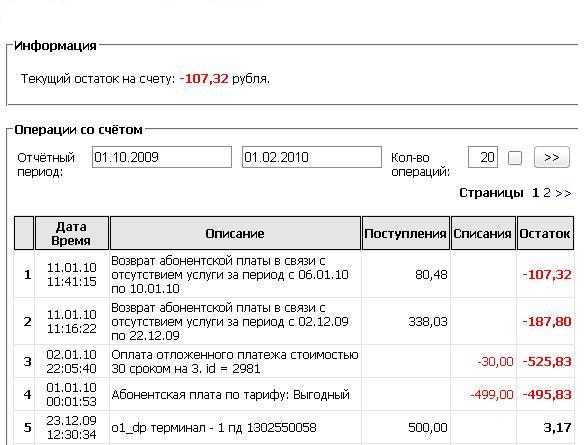Image resolution: width=584 pixels, height=445 pixels.
Task: Select current page 1 in pagination
Action: pyautogui.click(x=536, y=193)
